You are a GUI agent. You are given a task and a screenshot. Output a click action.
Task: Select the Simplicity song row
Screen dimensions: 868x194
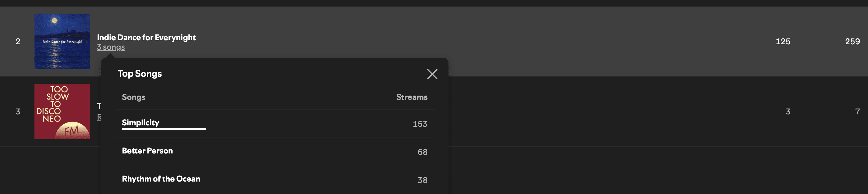point(275,124)
